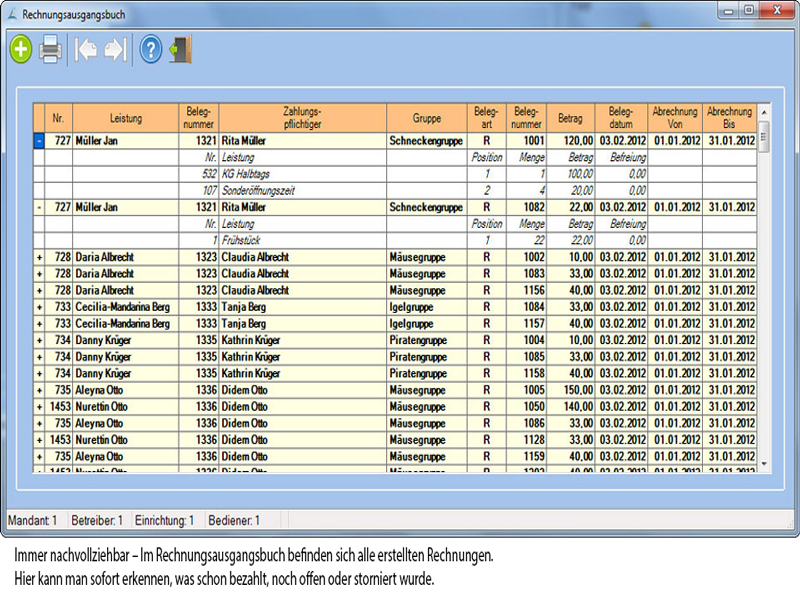
Task: Click the Gruppe column header
Action: [x=426, y=118]
